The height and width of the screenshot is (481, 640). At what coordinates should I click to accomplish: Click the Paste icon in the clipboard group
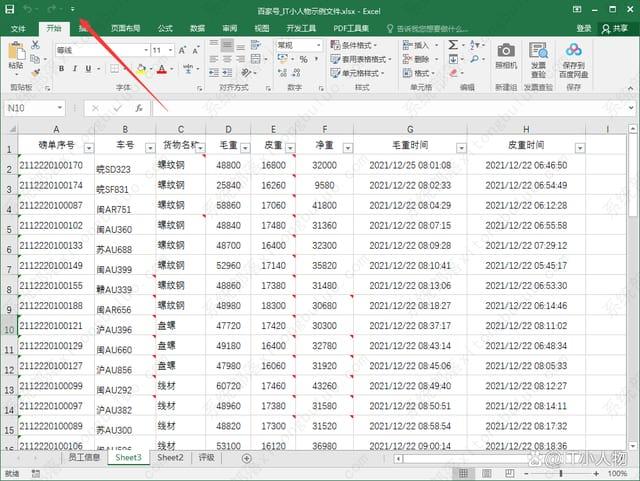pos(18,56)
